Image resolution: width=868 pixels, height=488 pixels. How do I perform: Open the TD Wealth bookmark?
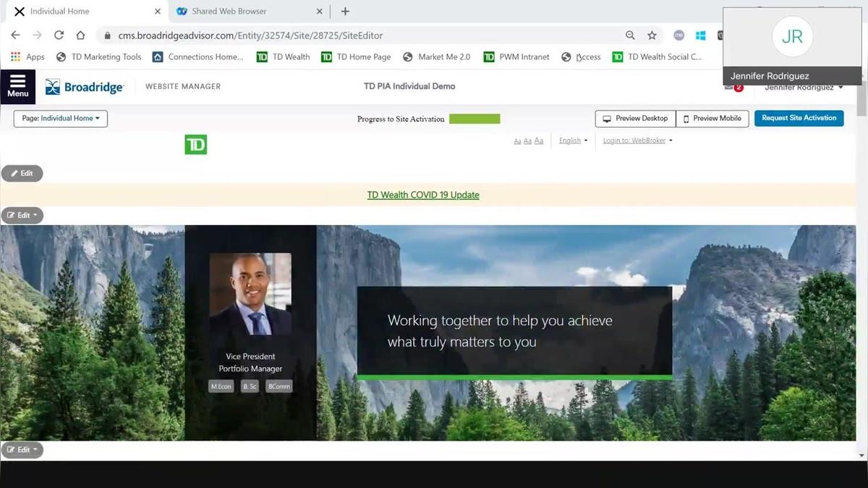pos(284,56)
